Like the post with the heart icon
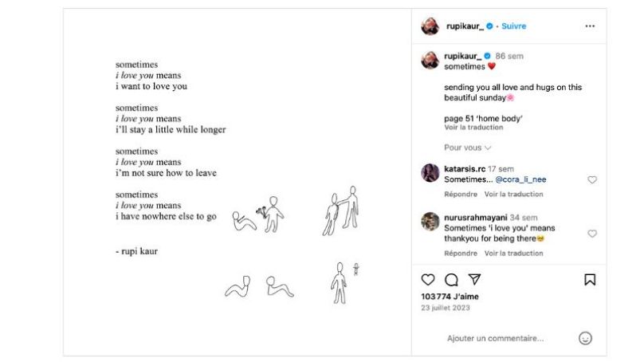644x362 pixels. [x=428, y=280]
